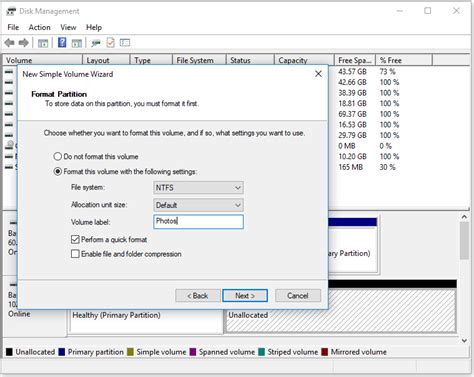Screen dimensions: 474x377
Task: Click the Back arrow toolbar icon
Action: (x=9, y=43)
